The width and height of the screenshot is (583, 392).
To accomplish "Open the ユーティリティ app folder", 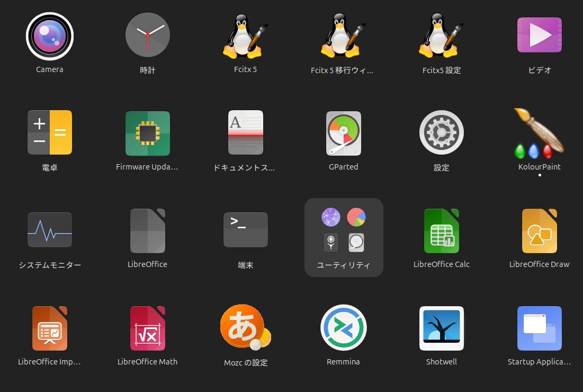I will (x=344, y=237).
